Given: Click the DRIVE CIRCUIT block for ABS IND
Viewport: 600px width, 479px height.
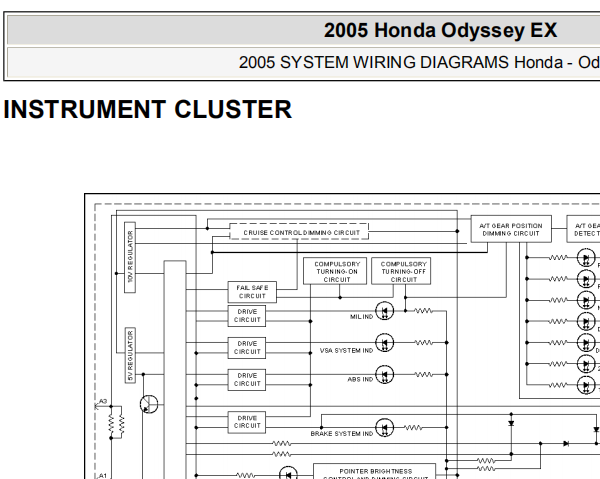Looking at the screenshot, I should point(247,380).
